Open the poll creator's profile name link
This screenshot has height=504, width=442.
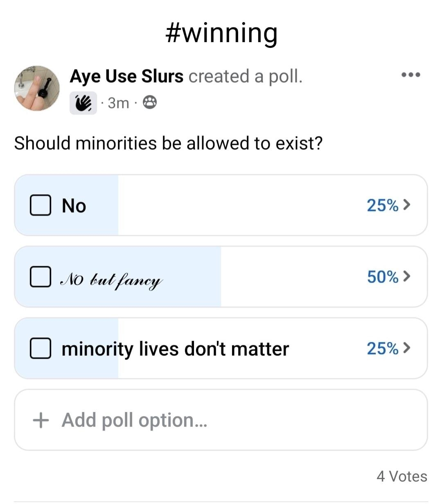pos(126,76)
